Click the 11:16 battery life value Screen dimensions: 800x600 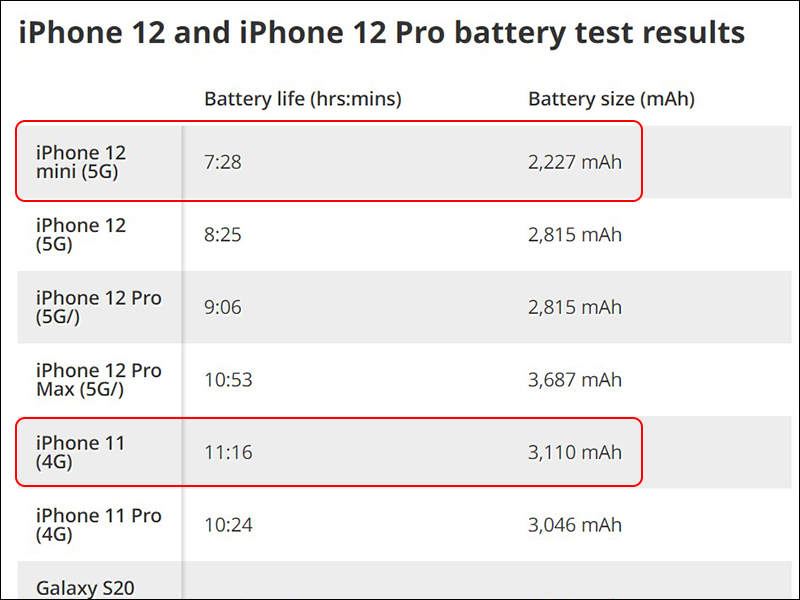(x=228, y=453)
